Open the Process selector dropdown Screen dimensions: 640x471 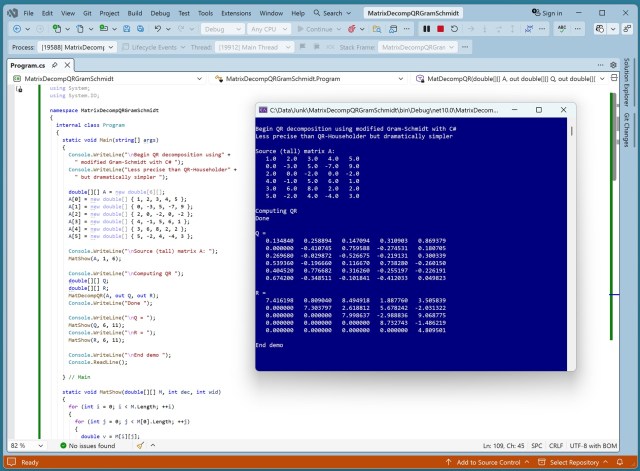pos(77,47)
